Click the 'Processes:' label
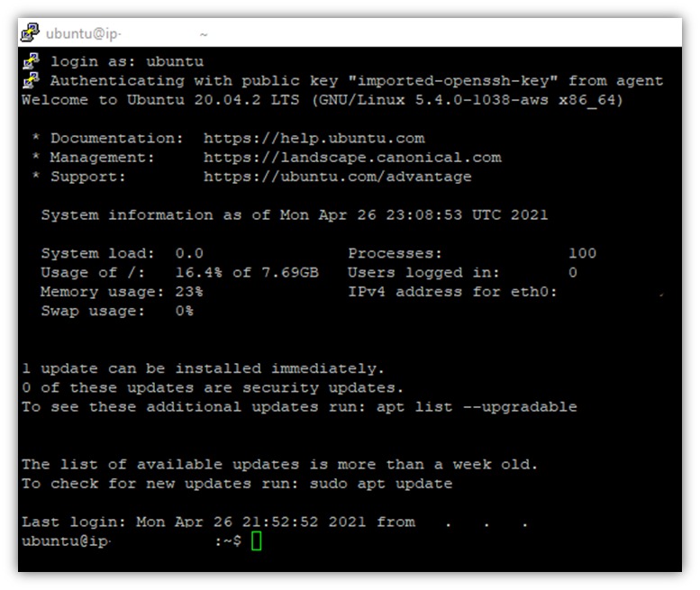 [x=395, y=253]
